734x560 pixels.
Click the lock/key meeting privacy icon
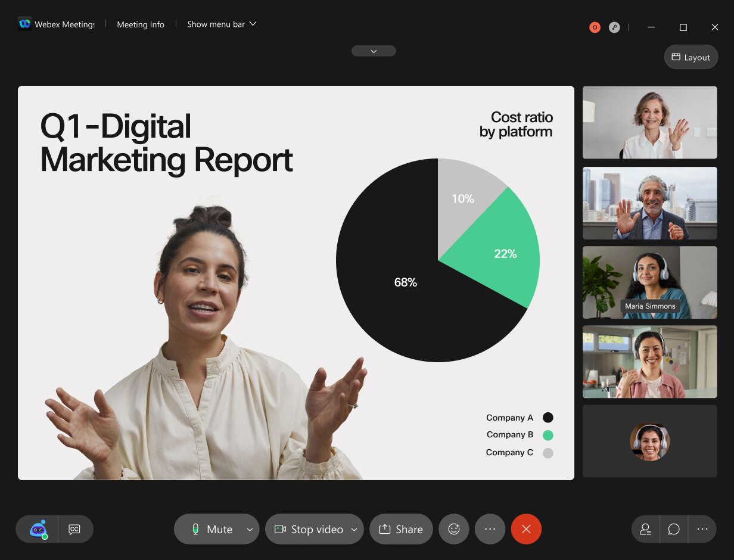coord(614,27)
